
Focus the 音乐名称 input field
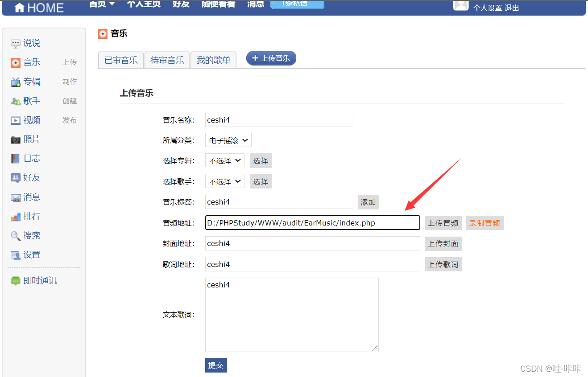279,120
